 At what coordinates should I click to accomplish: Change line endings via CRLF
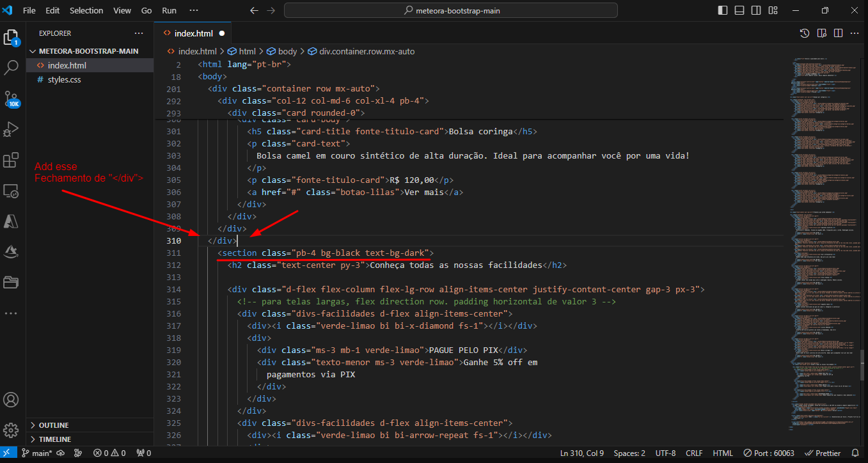tap(694, 453)
